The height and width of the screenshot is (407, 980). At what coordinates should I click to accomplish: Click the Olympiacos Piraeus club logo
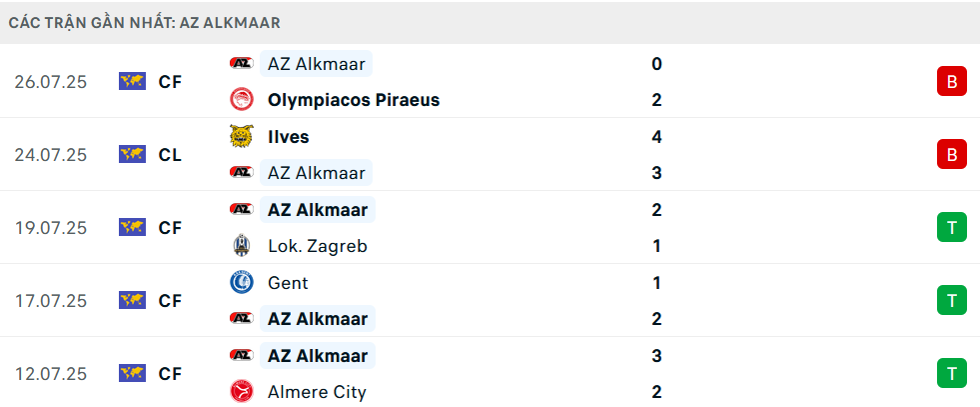tap(241, 100)
